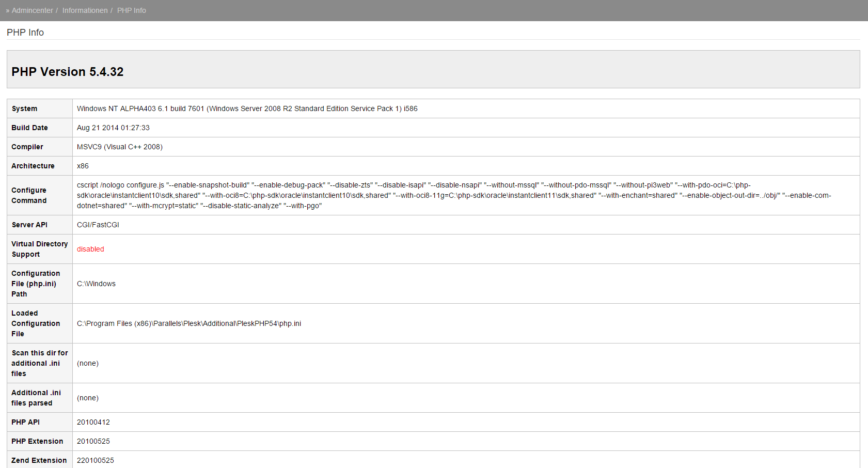The height and width of the screenshot is (468, 868).
Task: Select the C:\Windows path value
Action: (x=96, y=284)
